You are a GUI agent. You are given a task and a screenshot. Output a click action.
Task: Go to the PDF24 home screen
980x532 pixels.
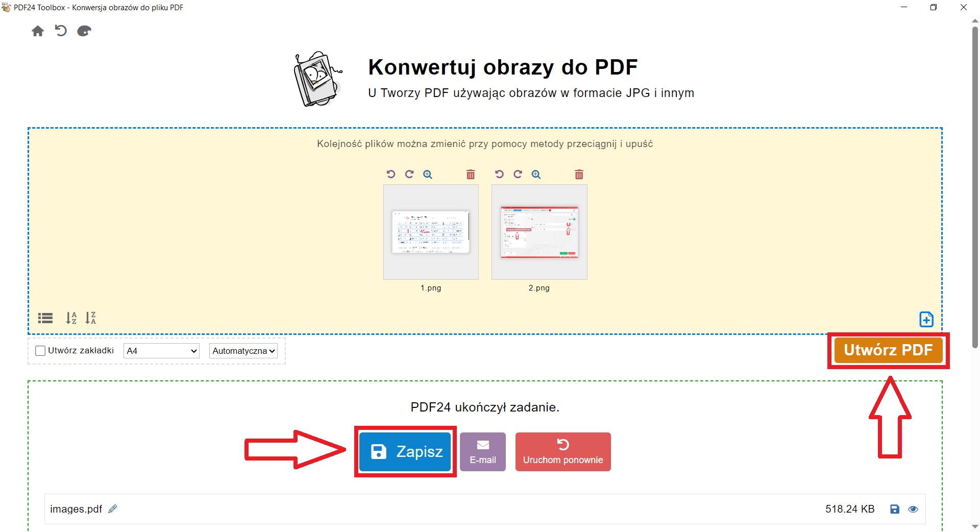[38, 31]
